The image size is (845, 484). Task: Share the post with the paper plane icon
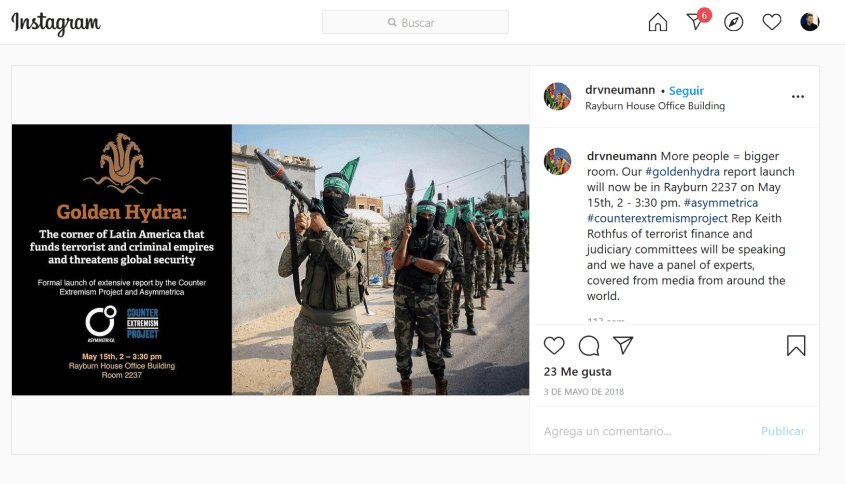(623, 345)
